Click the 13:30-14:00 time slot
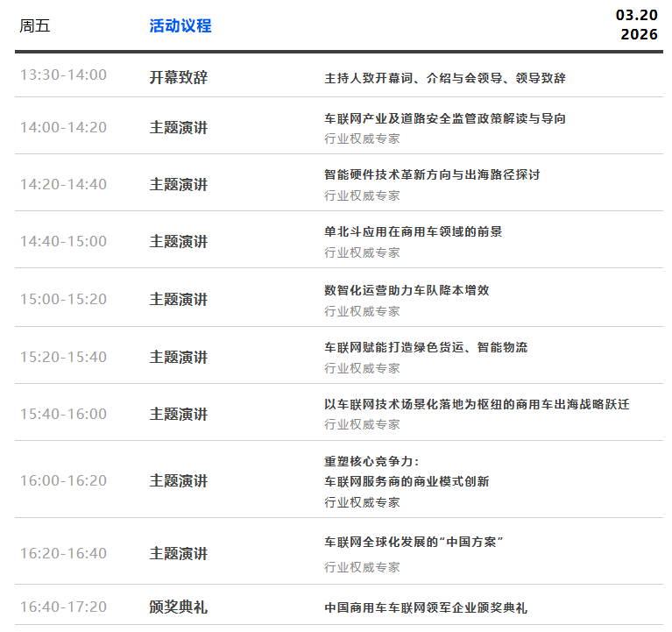Screen dimensions: 672x632 pyautogui.click(x=63, y=75)
